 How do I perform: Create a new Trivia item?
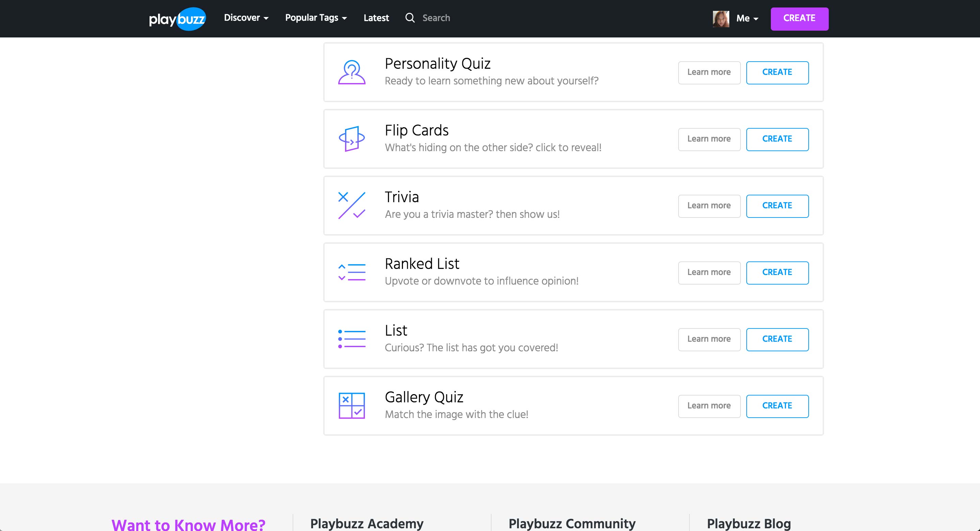coord(777,206)
